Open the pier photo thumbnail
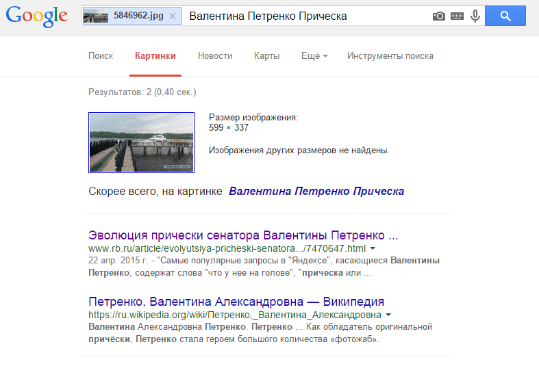The width and height of the screenshot is (539, 392). (x=141, y=142)
